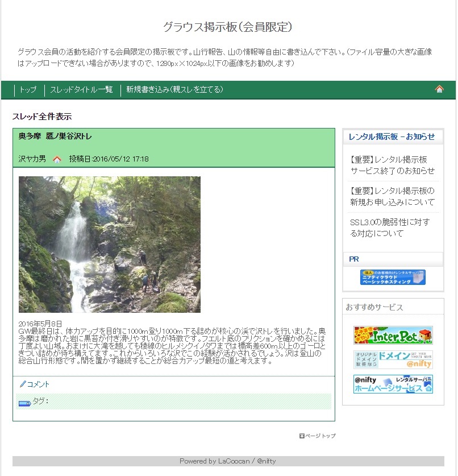Click the pencil icon next to コメント

pos(23,384)
